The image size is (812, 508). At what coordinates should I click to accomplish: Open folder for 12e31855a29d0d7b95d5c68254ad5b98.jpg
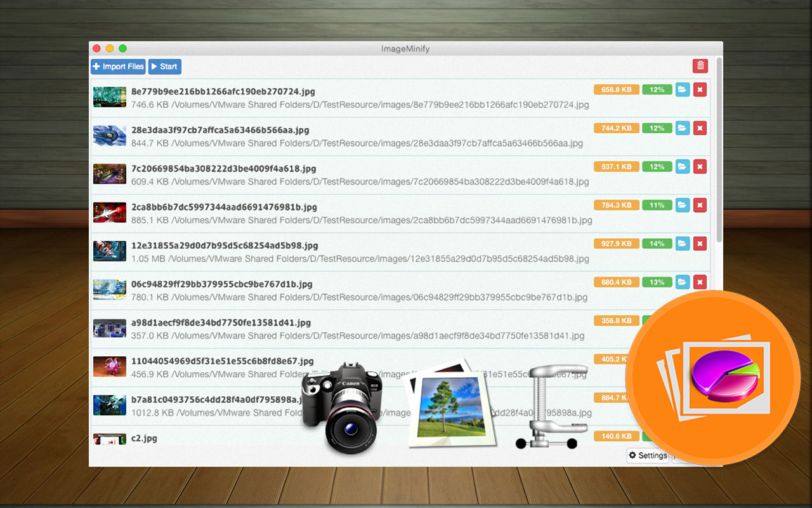[x=682, y=243]
